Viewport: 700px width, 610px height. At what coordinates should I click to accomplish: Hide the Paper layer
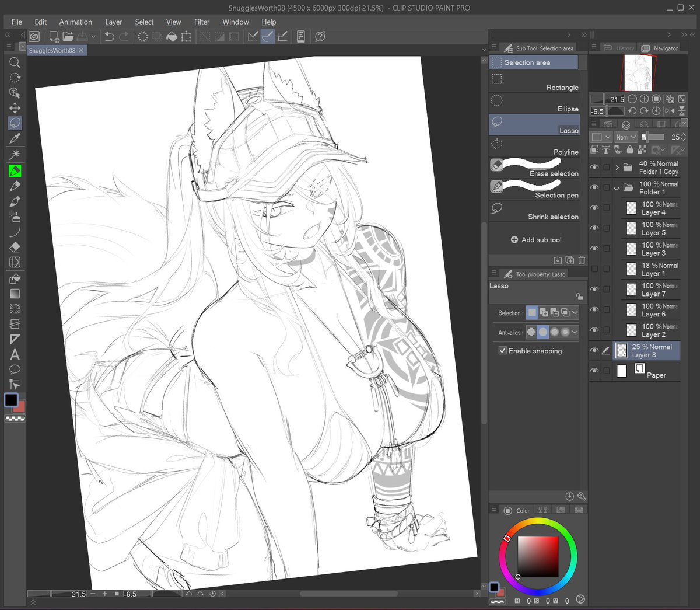point(594,371)
